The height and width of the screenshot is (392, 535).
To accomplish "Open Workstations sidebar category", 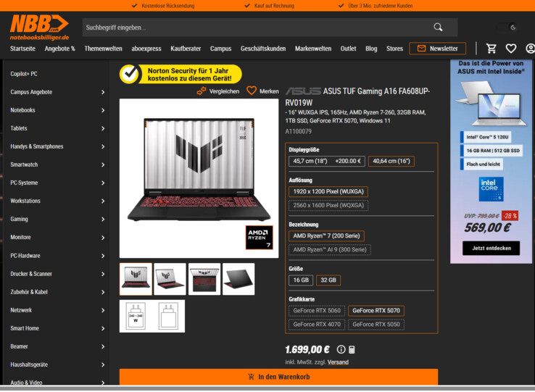I will 25,201.
